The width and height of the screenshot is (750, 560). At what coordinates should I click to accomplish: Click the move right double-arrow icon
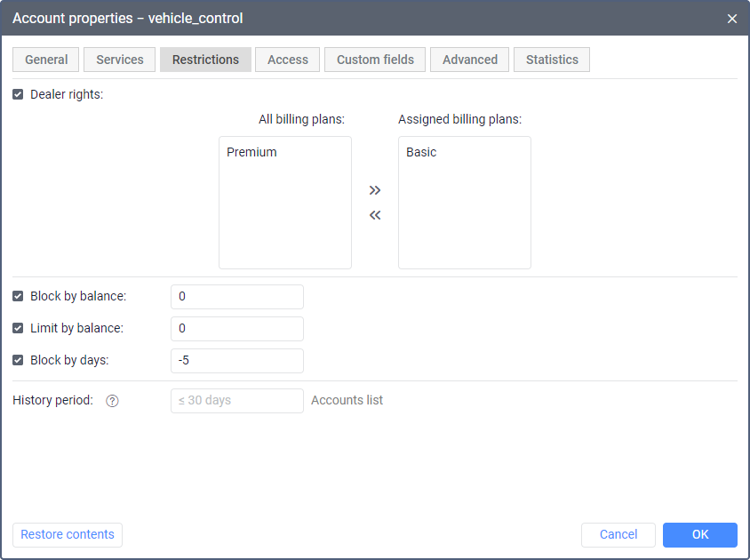[375, 190]
